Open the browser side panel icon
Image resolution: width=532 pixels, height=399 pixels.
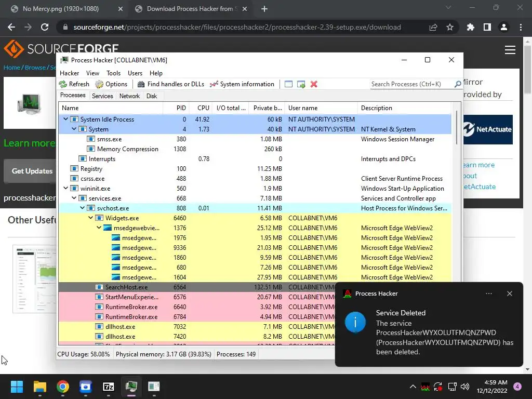[x=487, y=27]
